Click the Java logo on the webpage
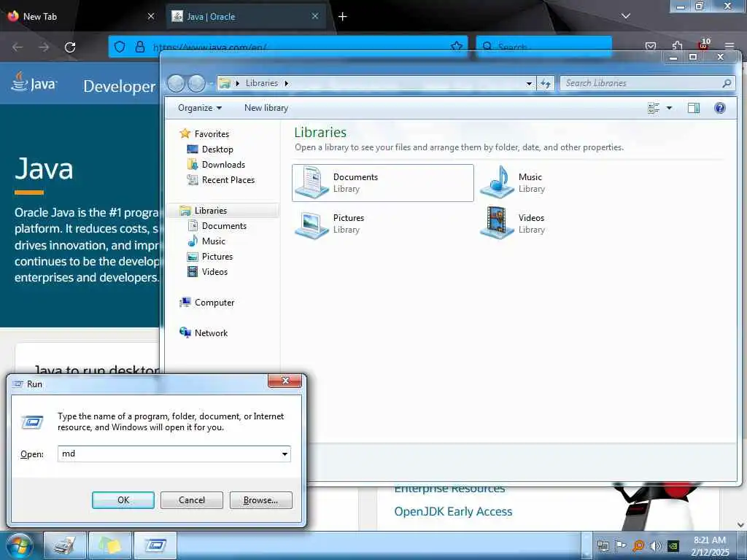This screenshot has height=560, width=747. (x=34, y=82)
